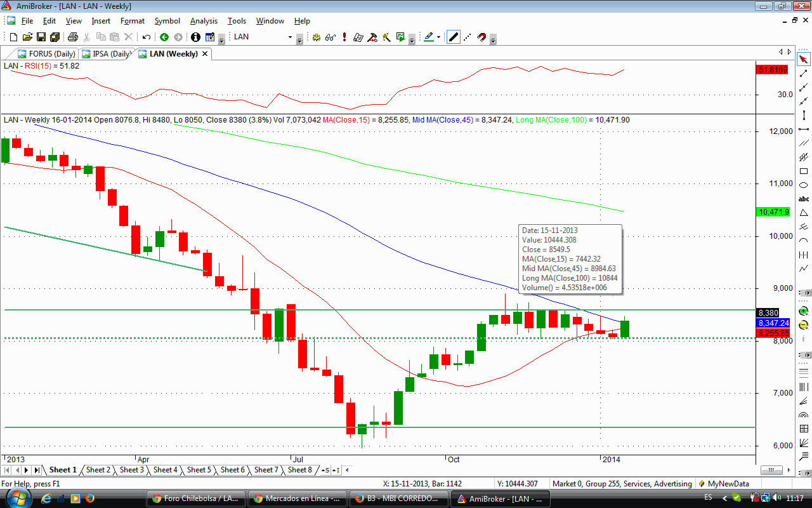812x508 pixels.
Task: Switch to the IPSA (Daily) tab
Action: point(105,54)
